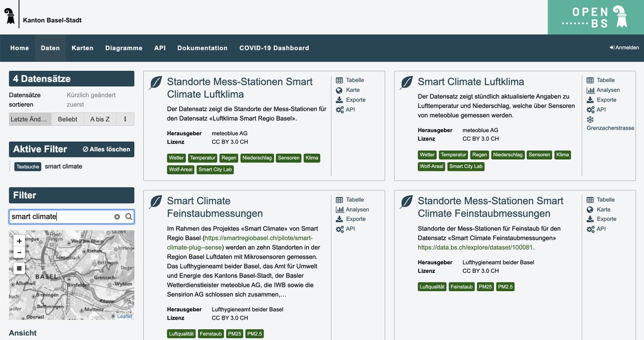Screen dimensions: 644x340
Task: Open API for Smart Climate Luftklima
Action: click(x=596, y=110)
